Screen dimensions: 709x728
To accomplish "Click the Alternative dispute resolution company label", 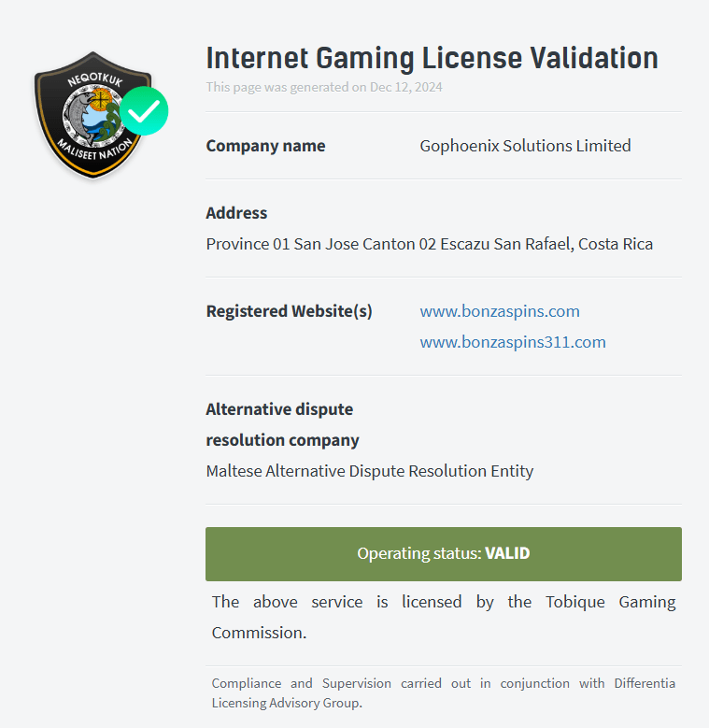I will (283, 424).
